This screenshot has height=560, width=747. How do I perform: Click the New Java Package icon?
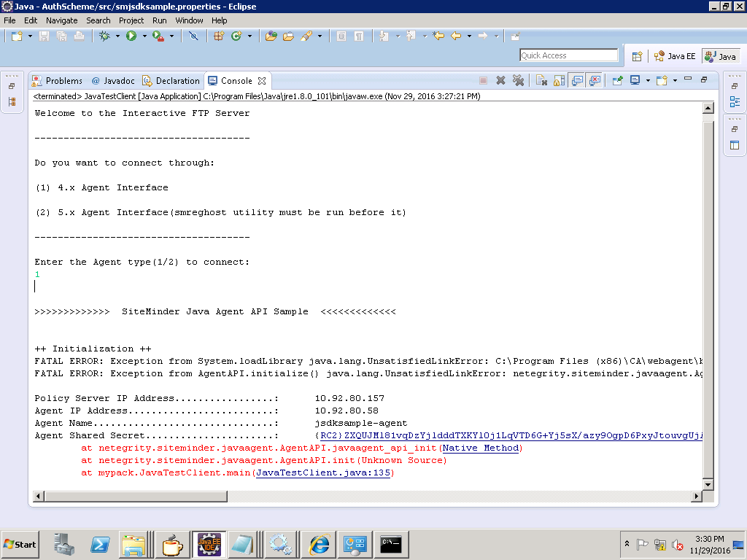coord(219,36)
